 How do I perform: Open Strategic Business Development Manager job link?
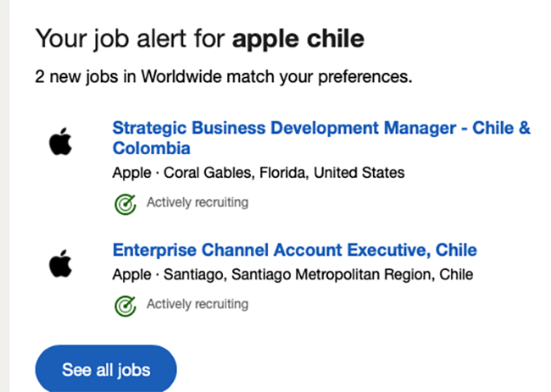pos(321,138)
